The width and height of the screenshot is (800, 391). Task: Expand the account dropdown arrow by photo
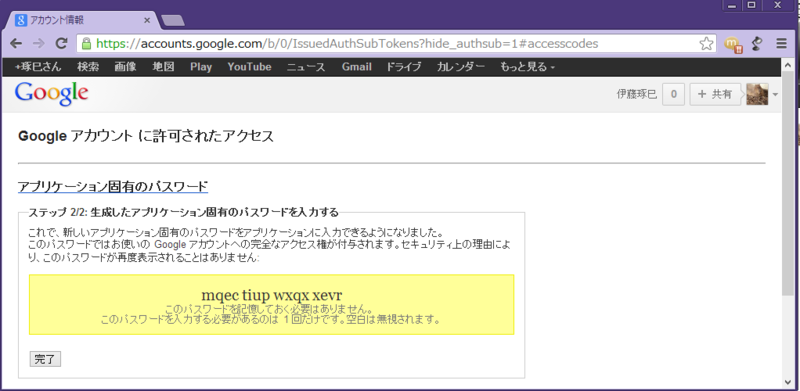pyautogui.click(x=775, y=95)
